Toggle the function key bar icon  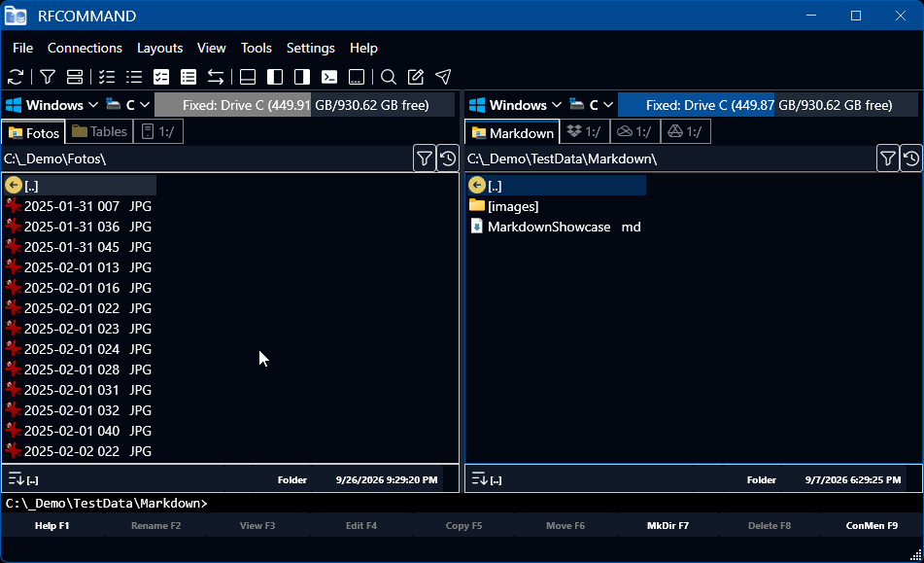(x=357, y=77)
